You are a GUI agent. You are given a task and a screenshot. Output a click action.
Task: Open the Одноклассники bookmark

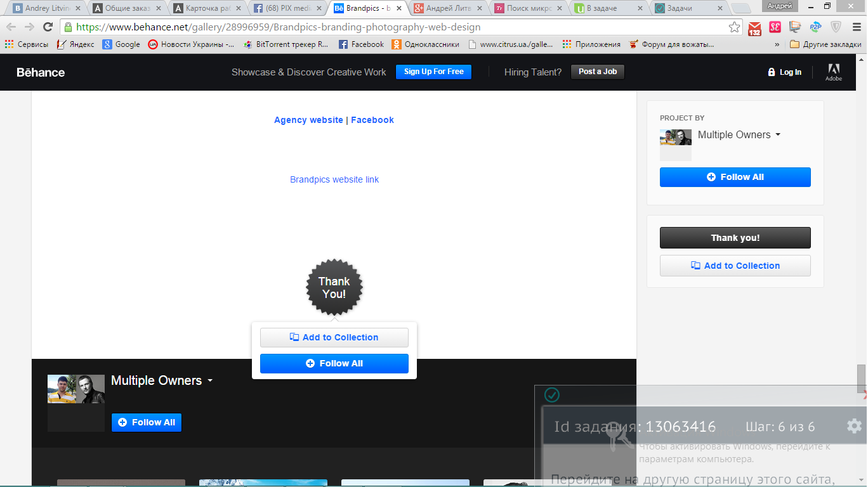[425, 44]
